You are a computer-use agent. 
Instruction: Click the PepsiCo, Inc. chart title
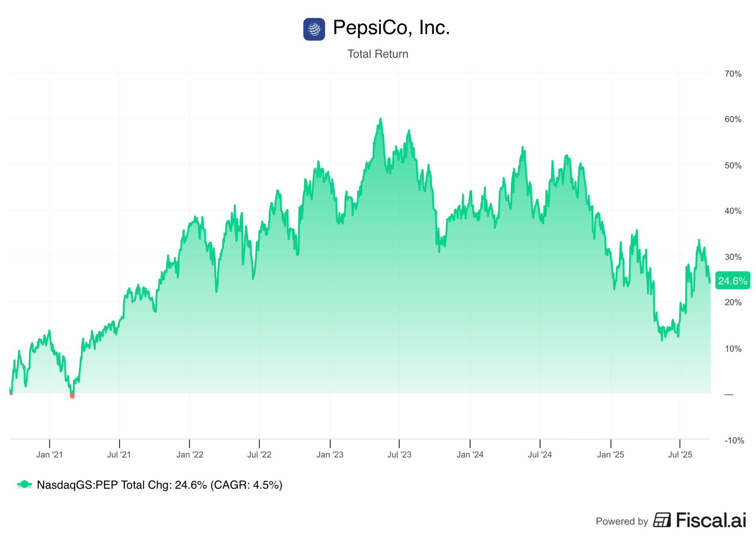391,28
